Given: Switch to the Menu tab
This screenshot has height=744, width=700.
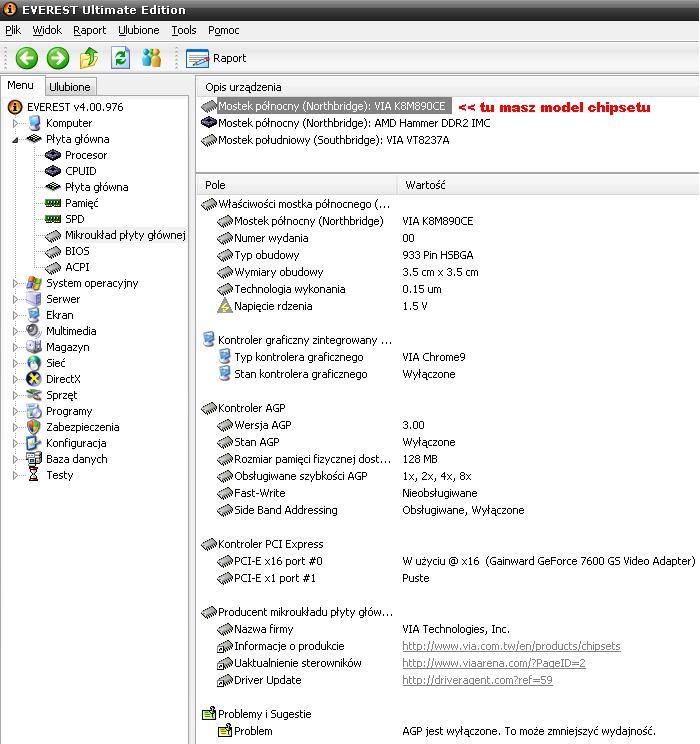Looking at the screenshot, I should (21, 85).
